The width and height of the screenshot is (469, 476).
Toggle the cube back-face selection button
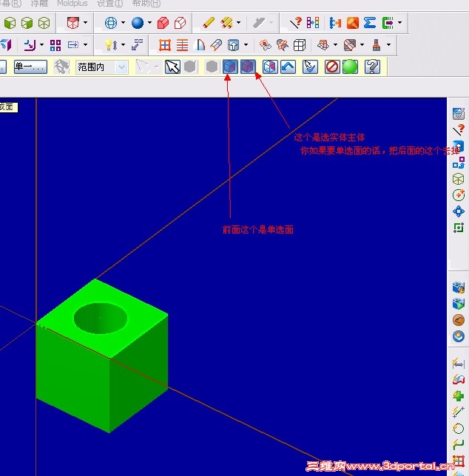270,67
